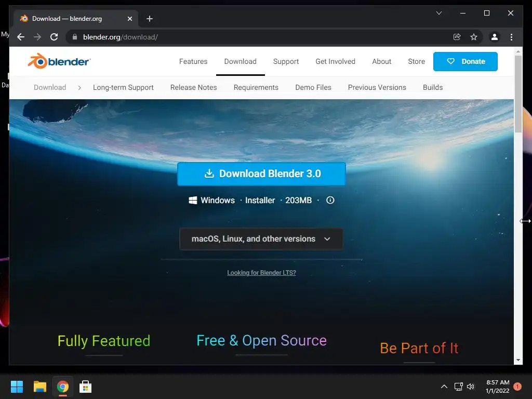Image resolution: width=532 pixels, height=399 pixels.
Task: Close the Download — blender.org tab
Action: tap(129, 19)
